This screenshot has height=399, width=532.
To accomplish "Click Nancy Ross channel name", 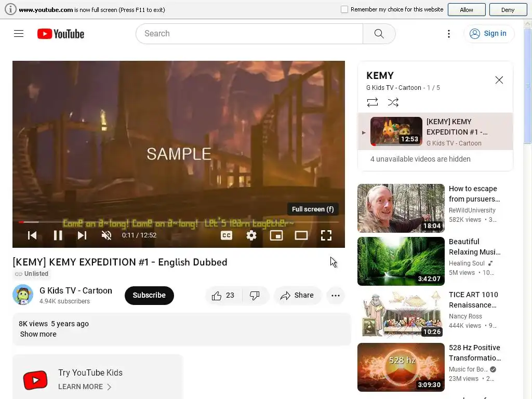I will [x=465, y=316].
